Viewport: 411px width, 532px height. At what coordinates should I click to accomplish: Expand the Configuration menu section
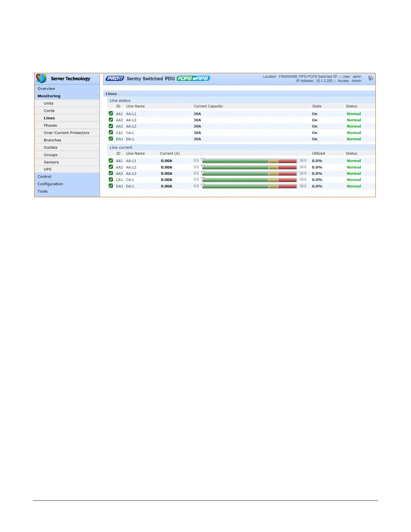click(x=50, y=184)
